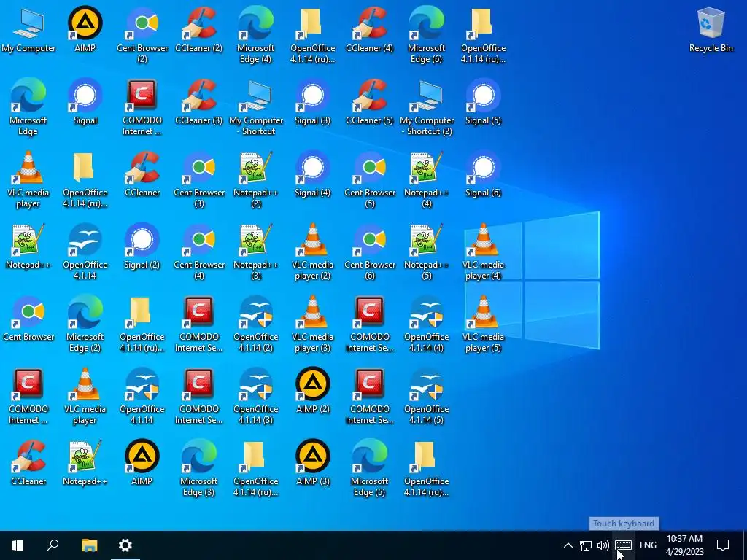Click the My Computer - Shortcut label
The width and height of the screenshot is (747, 560).
coord(256,125)
